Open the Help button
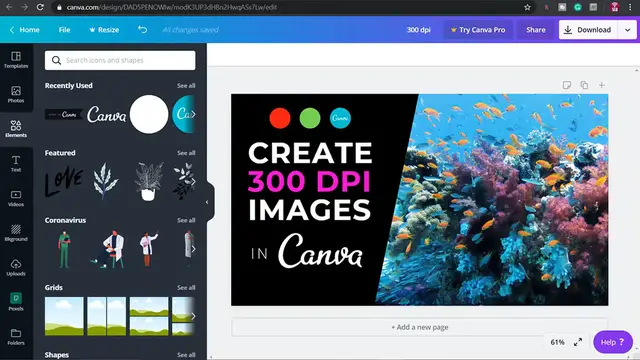 coord(613,342)
